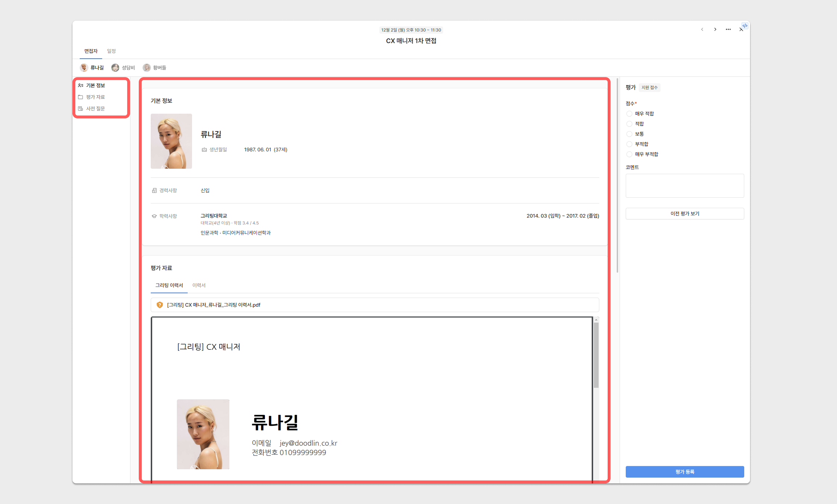This screenshot has height=504, width=837.
Task: Select candidate 성담비 avatar
Action: coord(115,68)
